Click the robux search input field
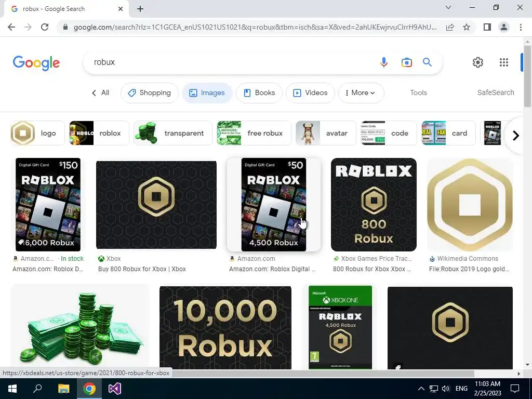This screenshot has width=532, height=399. pyautogui.click(x=231, y=62)
